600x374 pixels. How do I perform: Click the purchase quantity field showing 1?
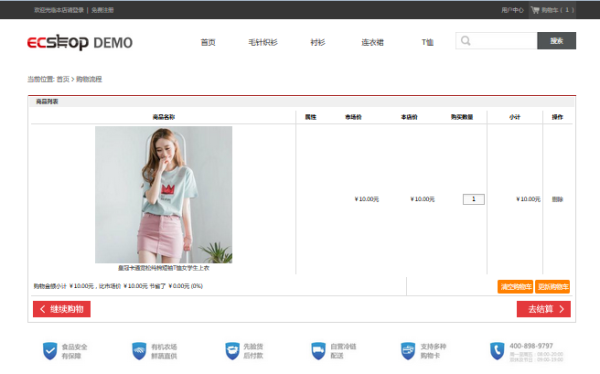473,199
